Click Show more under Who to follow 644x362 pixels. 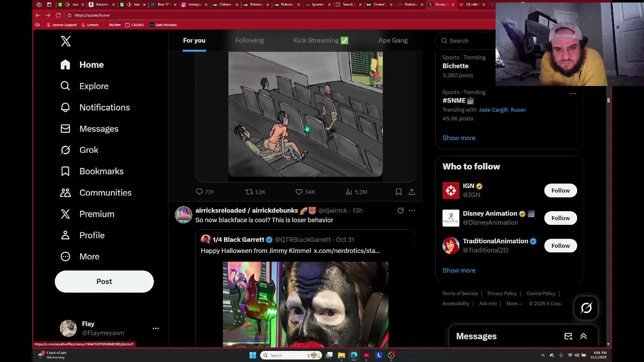coord(459,270)
